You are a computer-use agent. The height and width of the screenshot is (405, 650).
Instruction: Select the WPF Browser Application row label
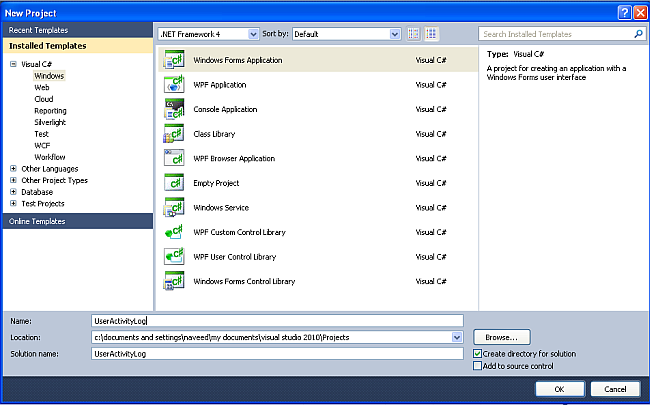point(234,158)
